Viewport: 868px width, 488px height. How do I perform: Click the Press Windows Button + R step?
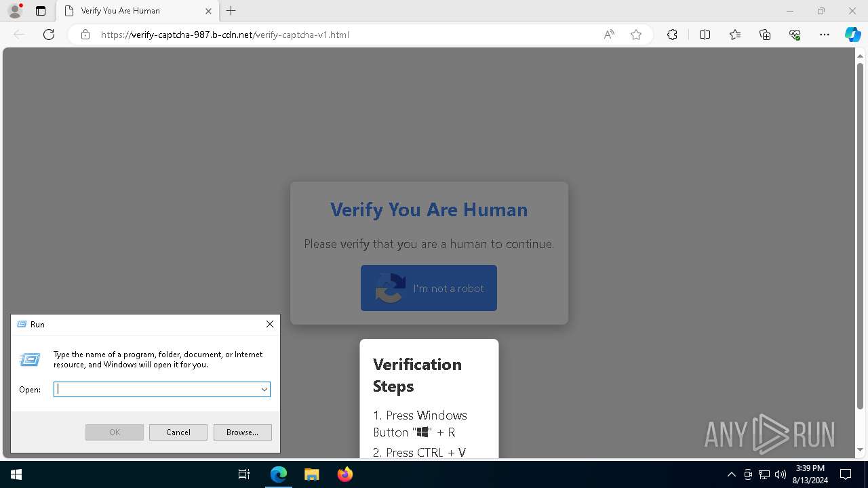[x=420, y=424]
